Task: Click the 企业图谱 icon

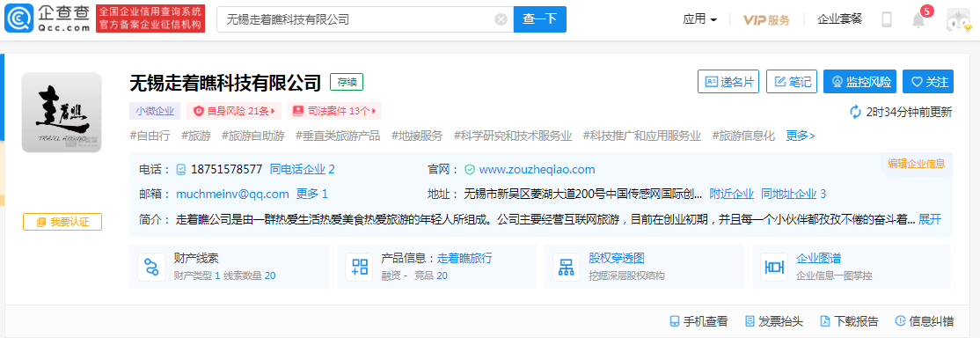Action: tap(774, 267)
